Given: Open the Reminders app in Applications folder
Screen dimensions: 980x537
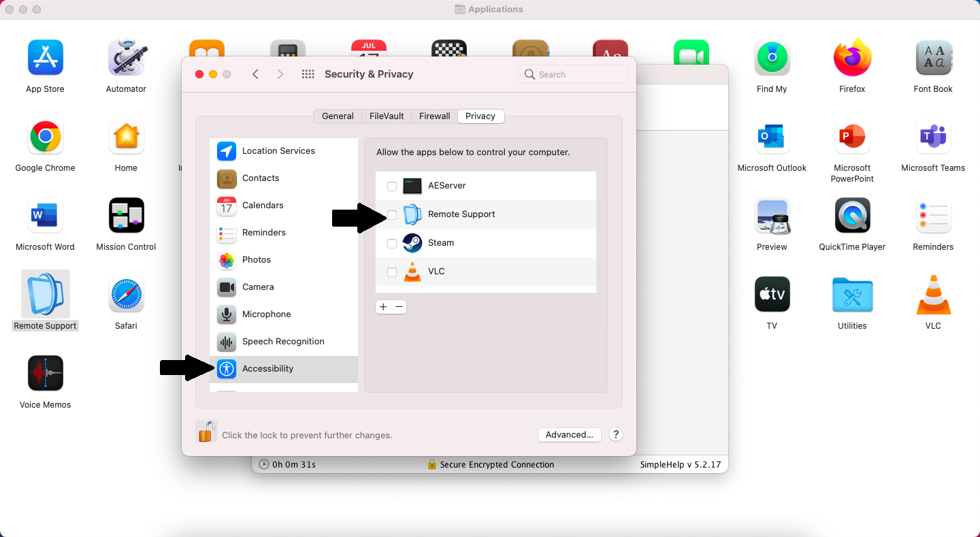Looking at the screenshot, I should pyautogui.click(x=933, y=216).
